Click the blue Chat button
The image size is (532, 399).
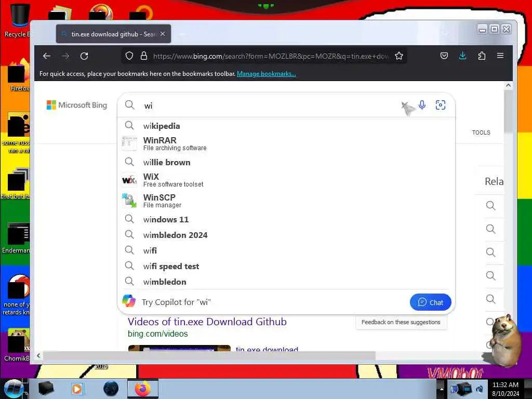[430, 302]
